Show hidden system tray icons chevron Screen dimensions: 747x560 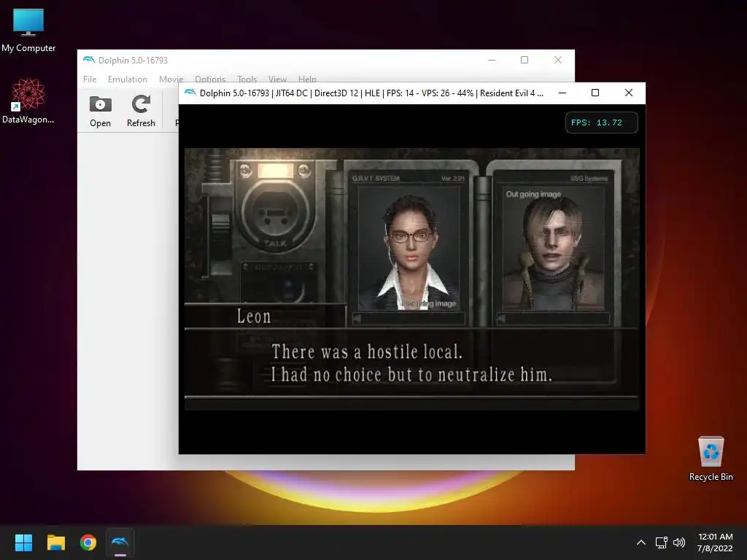pyautogui.click(x=641, y=542)
